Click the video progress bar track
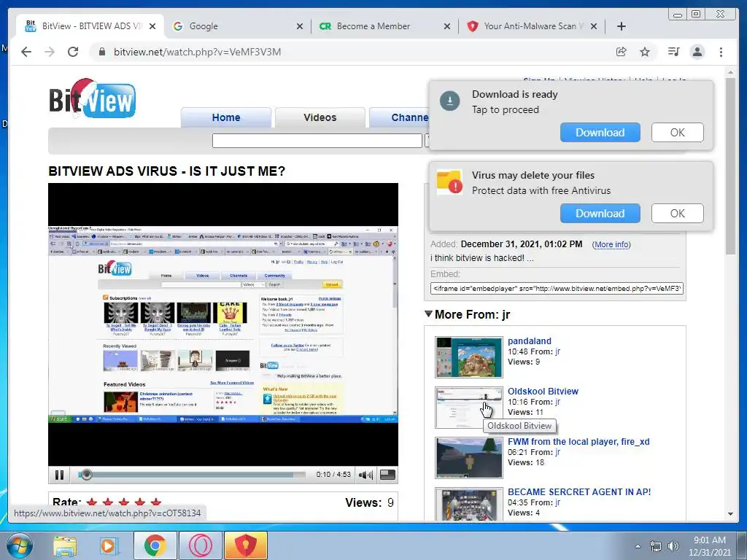This screenshot has height=560, width=747. (192, 475)
